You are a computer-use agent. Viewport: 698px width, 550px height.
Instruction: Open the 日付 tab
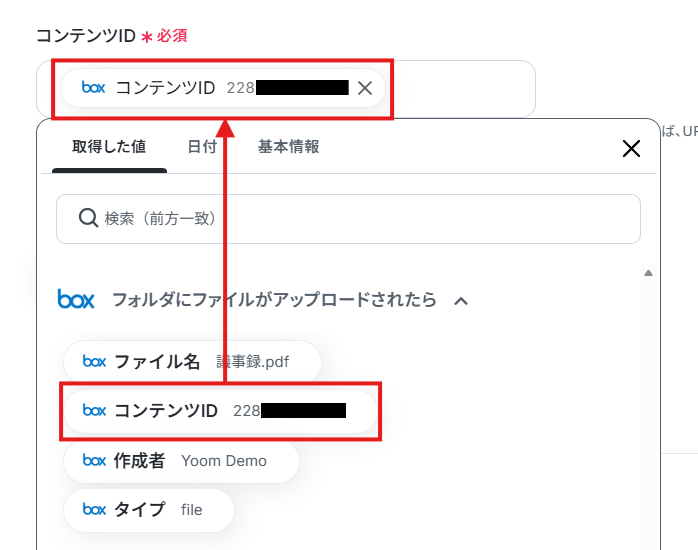pyautogui.click(x=202, y=147)
